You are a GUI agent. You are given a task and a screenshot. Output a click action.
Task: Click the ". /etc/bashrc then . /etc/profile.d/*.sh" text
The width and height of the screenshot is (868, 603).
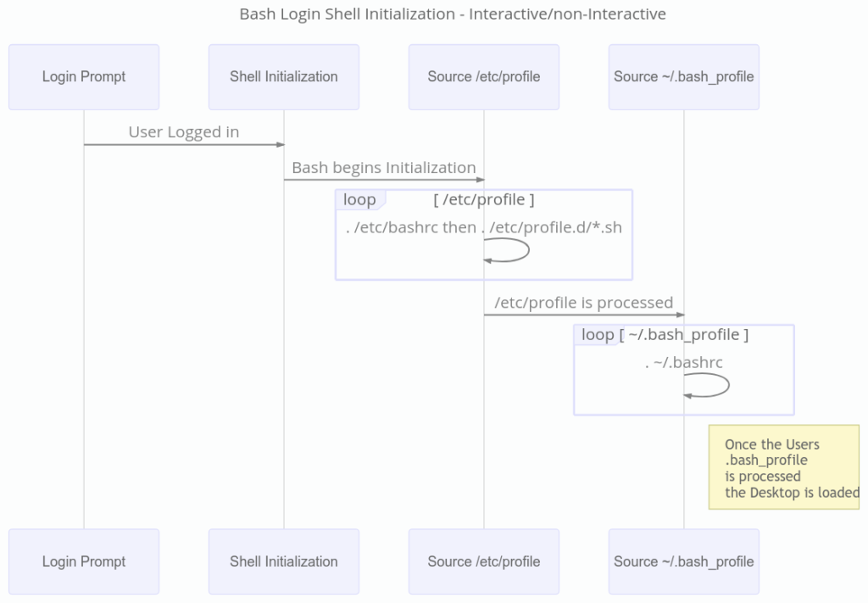pos(484,227)
